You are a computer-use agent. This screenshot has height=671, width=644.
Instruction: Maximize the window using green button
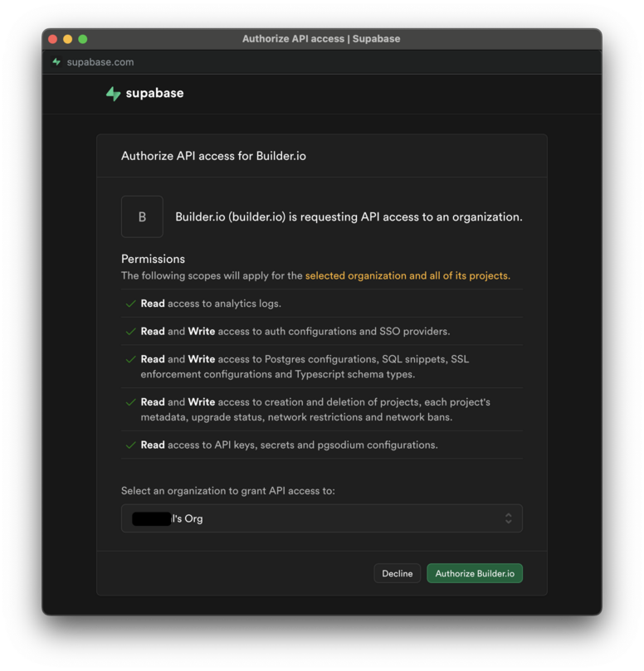coord(83,39)
